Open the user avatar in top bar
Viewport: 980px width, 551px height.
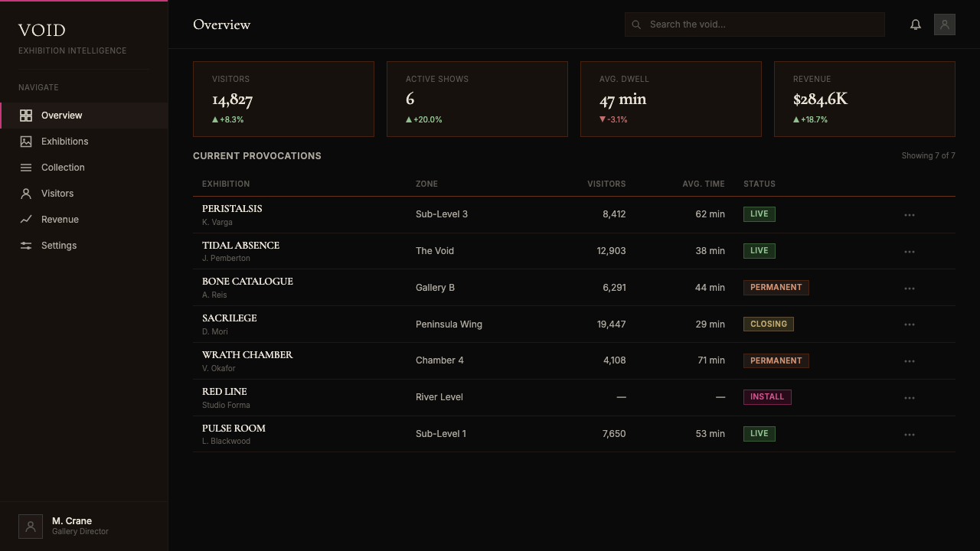click(x=945, y=24)
